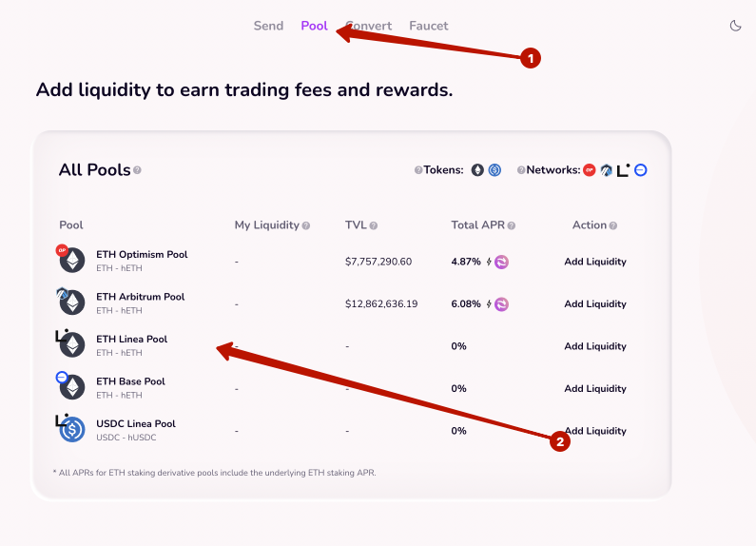
Task: Filter pools by Base network icon
Action: click(641, 170)
